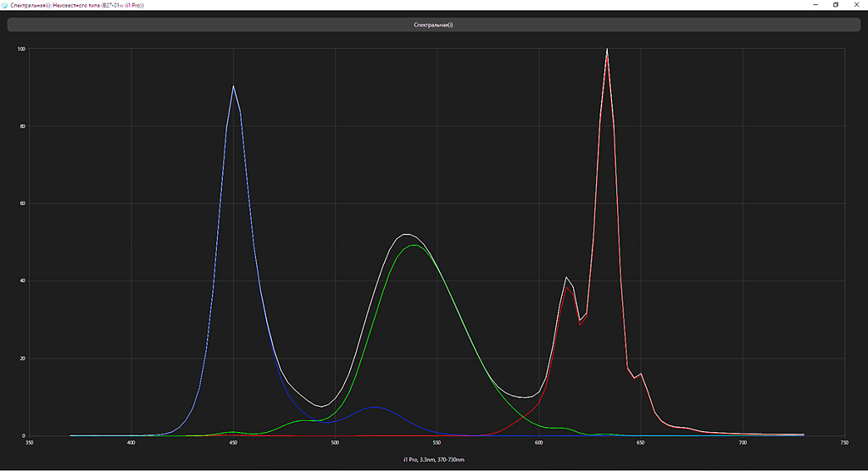The image size is (868, 471).
Task: Click the 750 label on horizontal axis
Action: 844,442
